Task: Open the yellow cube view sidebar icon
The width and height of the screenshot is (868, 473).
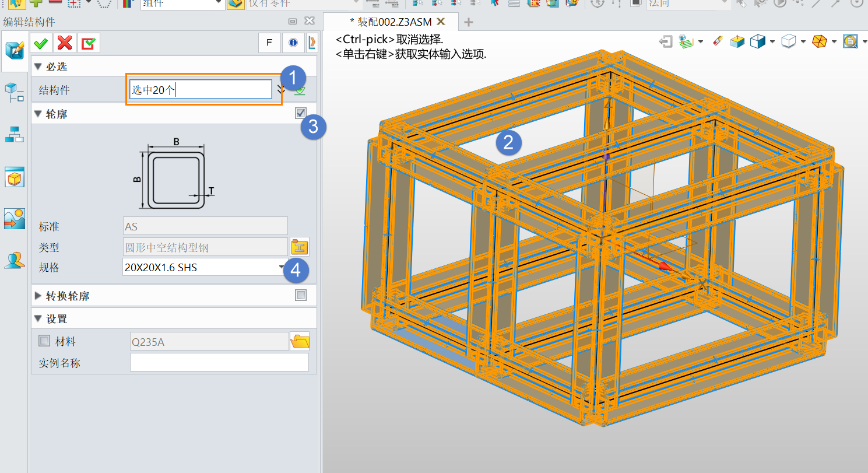Action: point(13,177)
